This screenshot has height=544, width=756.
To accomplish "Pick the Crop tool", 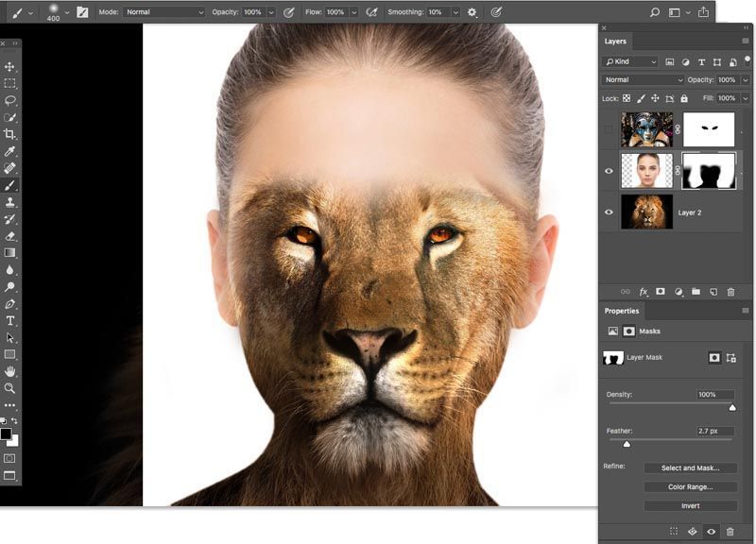I will 10,135.
